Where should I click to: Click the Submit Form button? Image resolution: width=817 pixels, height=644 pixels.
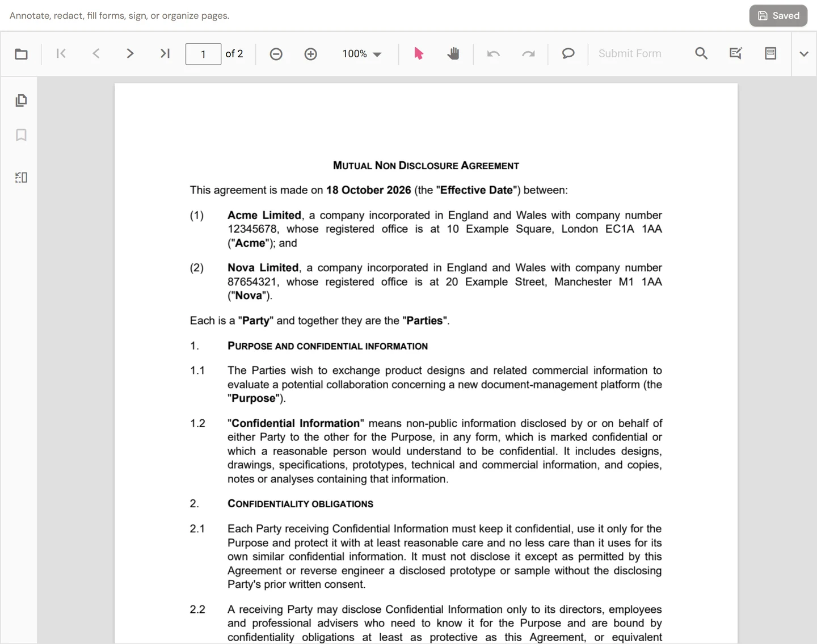pos(630,54)
